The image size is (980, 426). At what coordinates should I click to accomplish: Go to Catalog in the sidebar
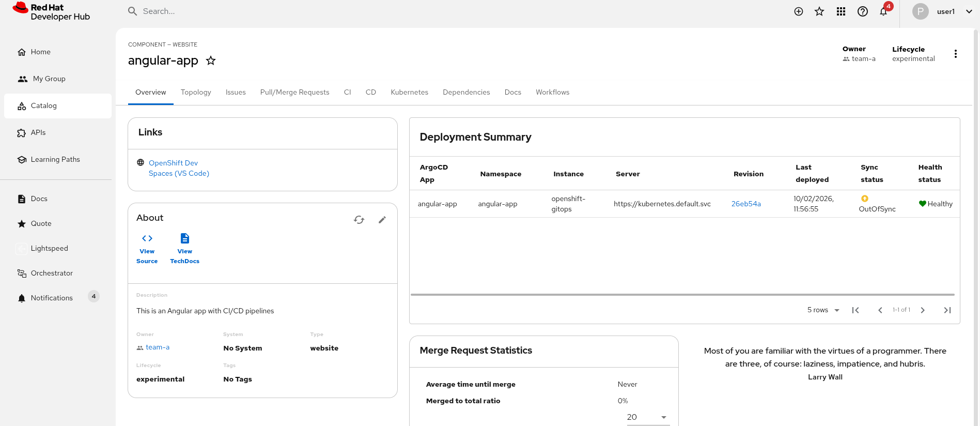pyautogui.click(x=58, y=105)
